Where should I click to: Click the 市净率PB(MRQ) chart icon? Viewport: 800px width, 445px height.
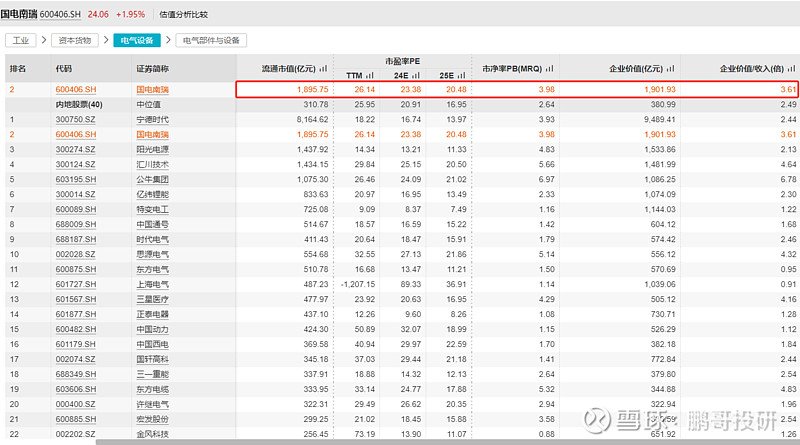(x=549, y=68)
